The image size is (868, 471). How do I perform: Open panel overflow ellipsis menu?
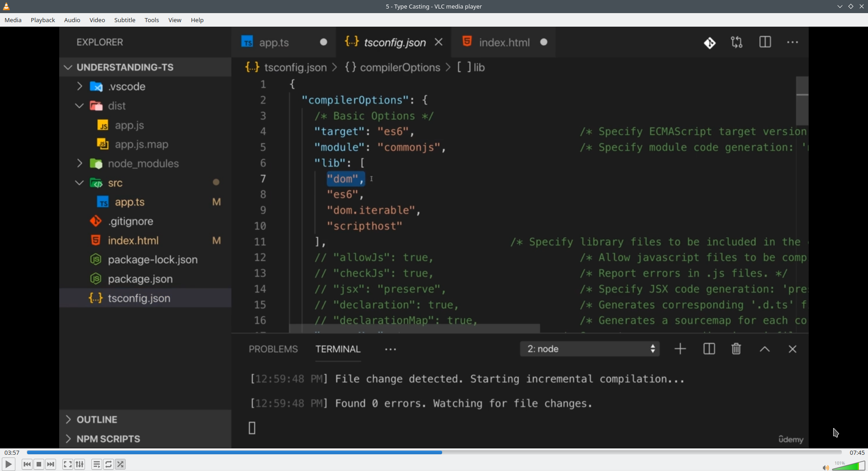pos(391,349)
